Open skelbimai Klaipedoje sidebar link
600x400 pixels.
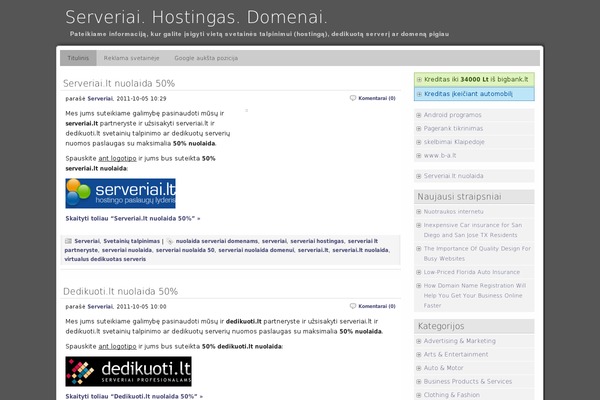pos(454,142)
